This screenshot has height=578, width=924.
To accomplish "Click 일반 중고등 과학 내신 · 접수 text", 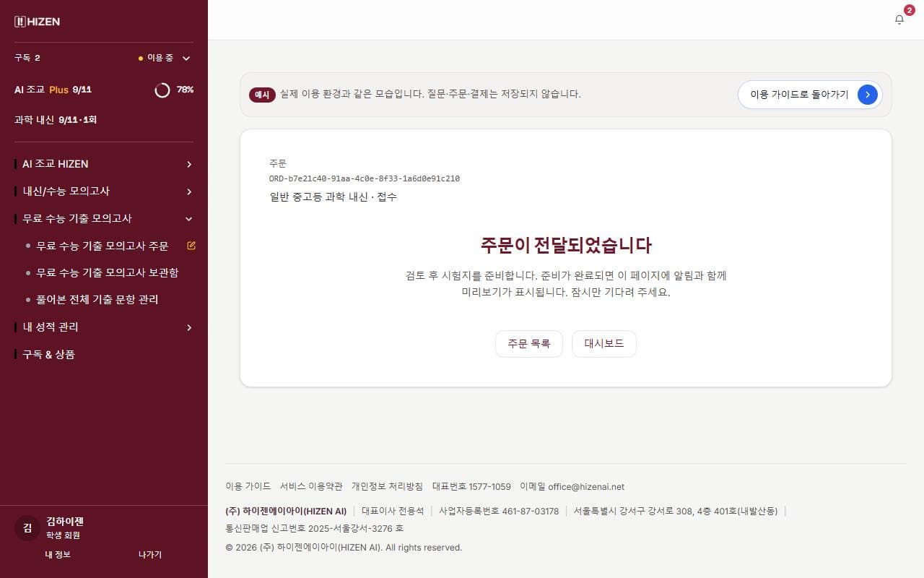I will pos(333,197).
